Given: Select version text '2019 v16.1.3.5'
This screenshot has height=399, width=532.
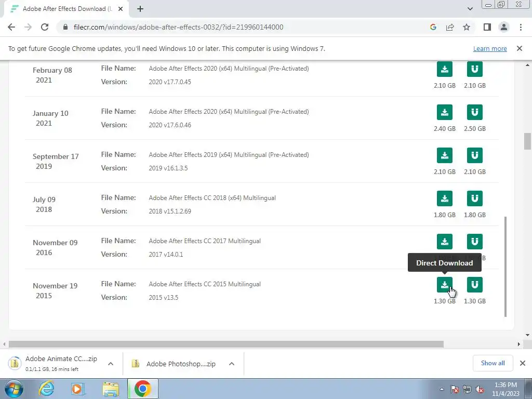Looking at the screenshot, I should pos(168,168).
